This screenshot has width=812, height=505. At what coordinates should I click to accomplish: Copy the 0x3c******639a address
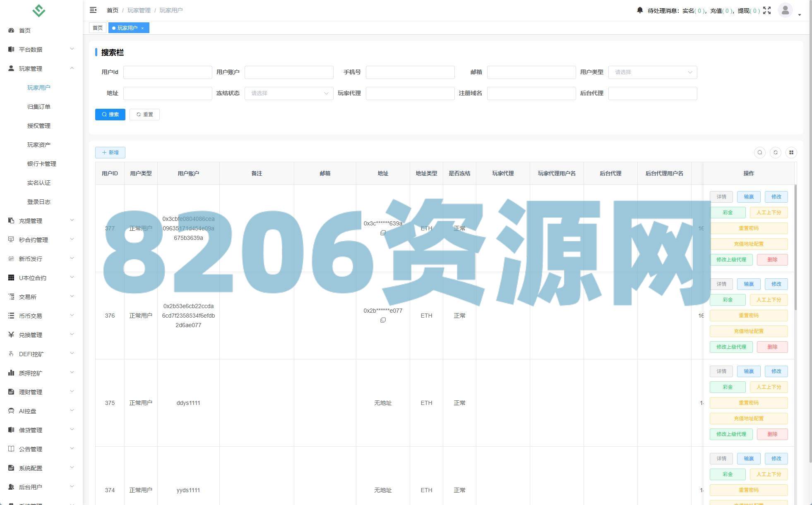(383, 233)
